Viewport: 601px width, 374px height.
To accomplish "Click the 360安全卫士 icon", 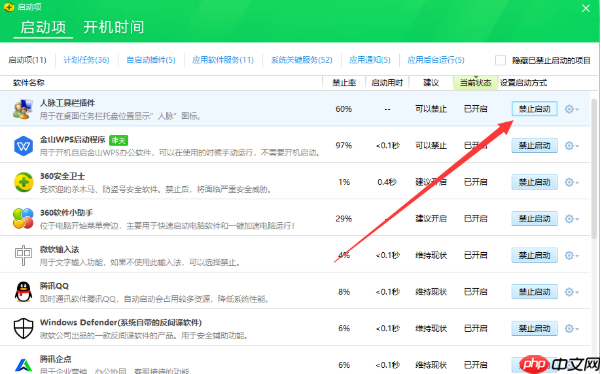I will (x=23, y=182).
